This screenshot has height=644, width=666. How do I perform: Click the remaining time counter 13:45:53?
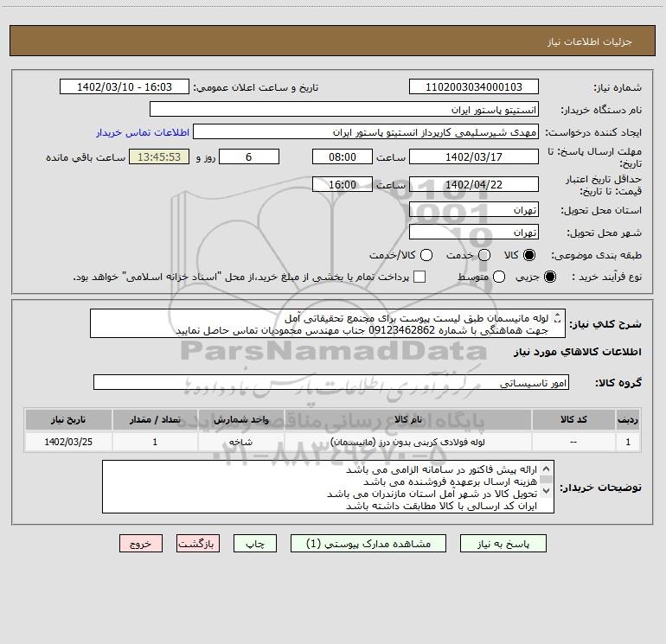(x=159, y=156)
